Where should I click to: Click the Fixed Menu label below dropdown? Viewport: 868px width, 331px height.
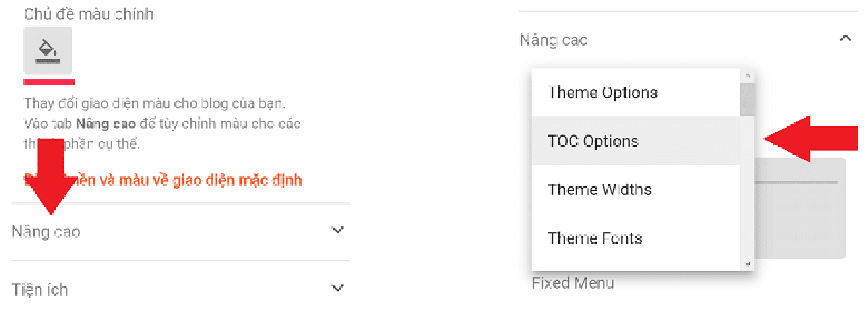573,283
